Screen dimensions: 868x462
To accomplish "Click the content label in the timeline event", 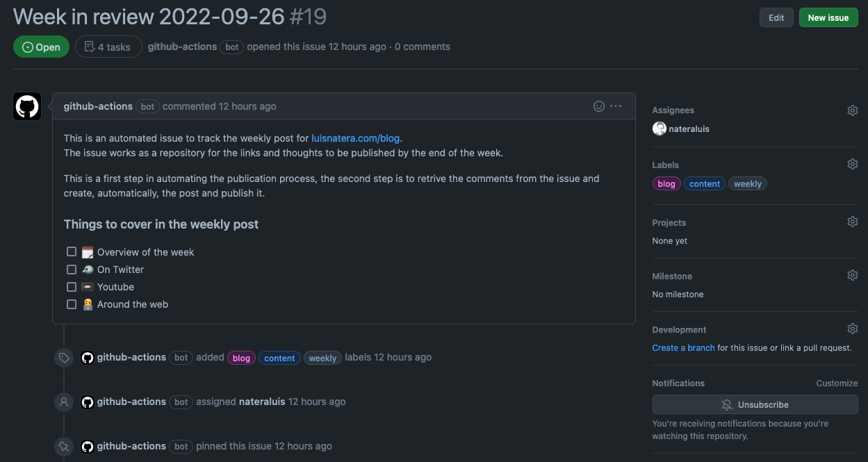I will point(279,358).
